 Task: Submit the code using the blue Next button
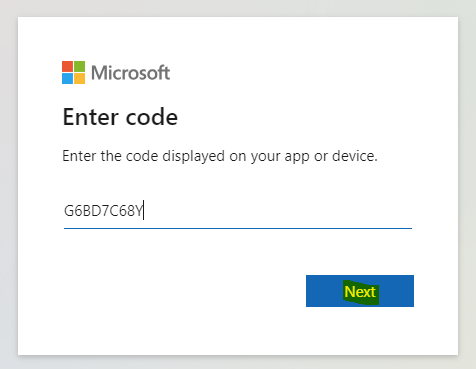point(360,291)
